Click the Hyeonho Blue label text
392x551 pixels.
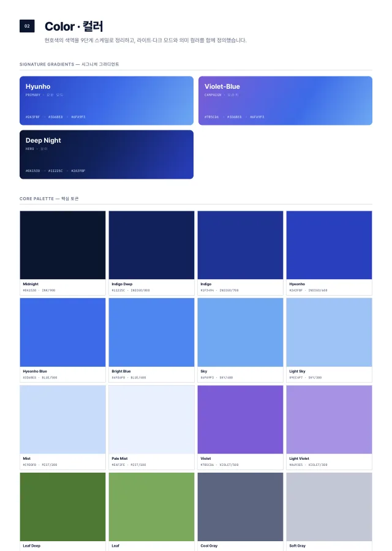tap(35, 371)
